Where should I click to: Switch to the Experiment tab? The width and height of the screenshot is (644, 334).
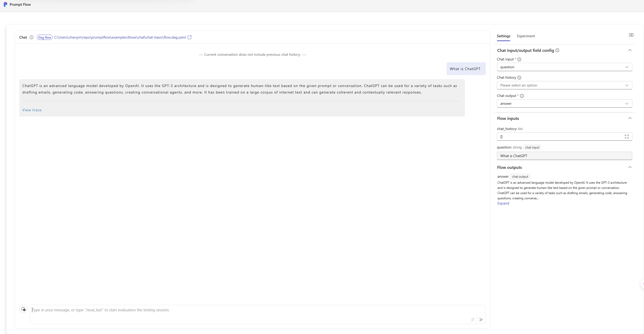[x=525, y=36]
